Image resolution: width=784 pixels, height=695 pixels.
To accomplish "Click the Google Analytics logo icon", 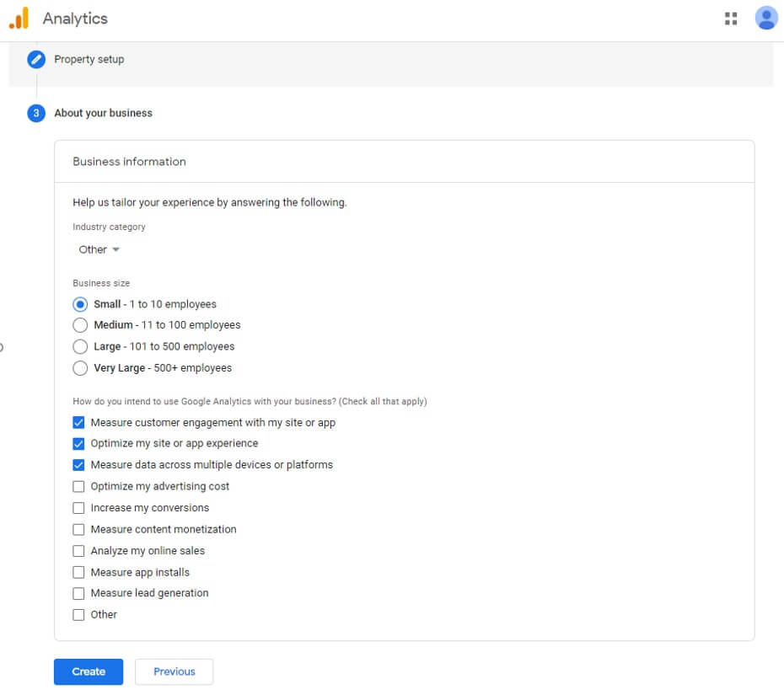I will (19, 18).
